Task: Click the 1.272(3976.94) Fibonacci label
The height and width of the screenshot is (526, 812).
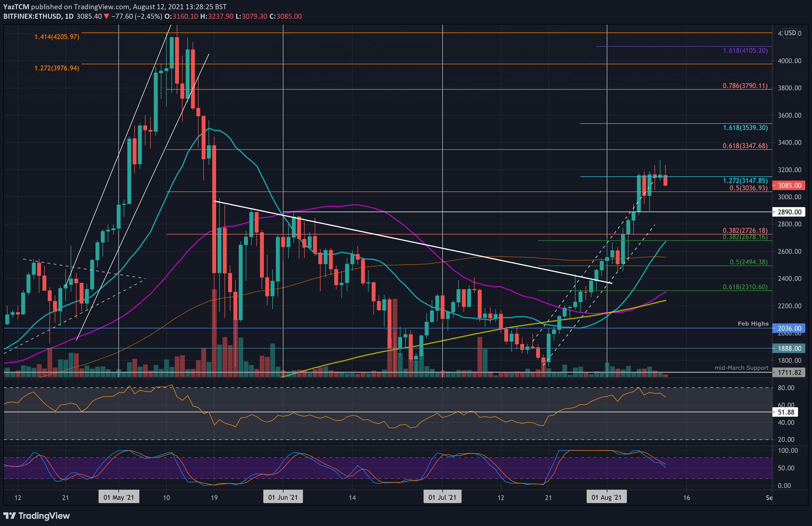Action: (x=57, y=68)
